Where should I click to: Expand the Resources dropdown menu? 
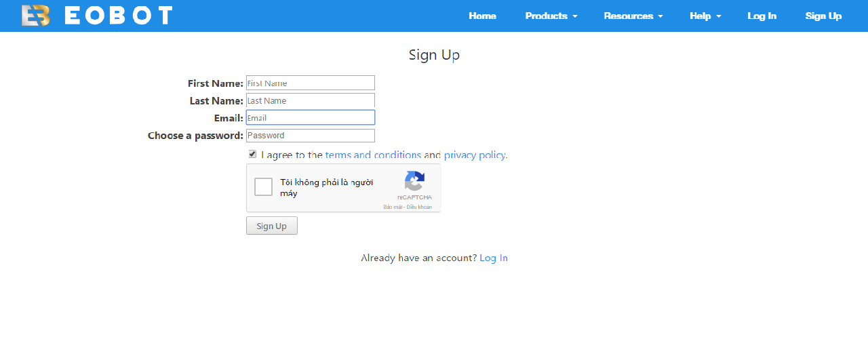[x=633, y=16]
